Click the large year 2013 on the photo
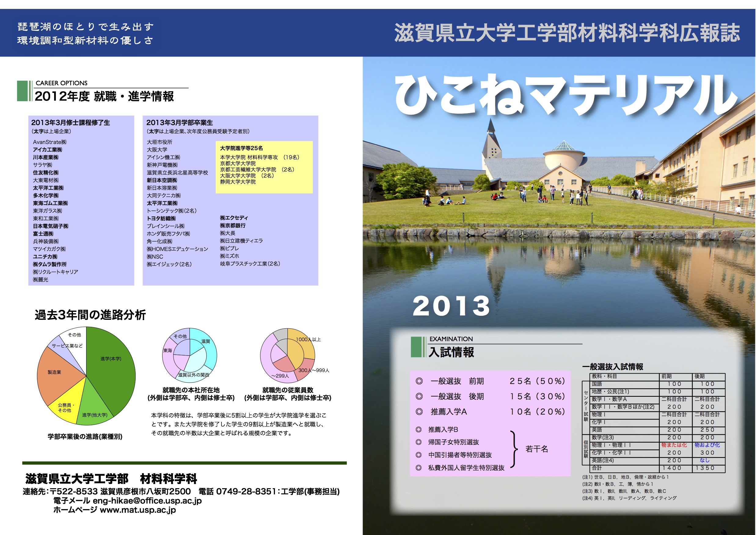The height and width of the screenshot is (535, 756). pyautogui.click(x=451, y=306)
